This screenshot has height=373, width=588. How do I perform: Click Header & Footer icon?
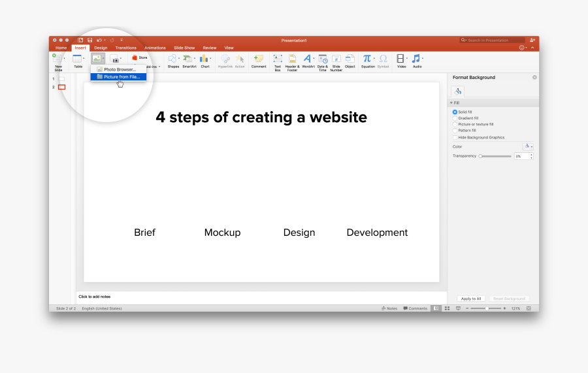click(292, 59)
